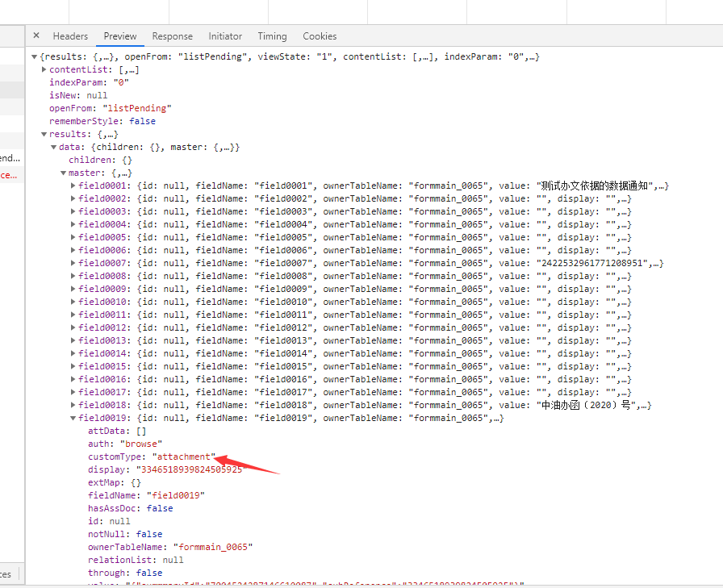The width and height of the screenshot is (723, 588).
Task: Collapse the results object node
Action: pos(44,135)
